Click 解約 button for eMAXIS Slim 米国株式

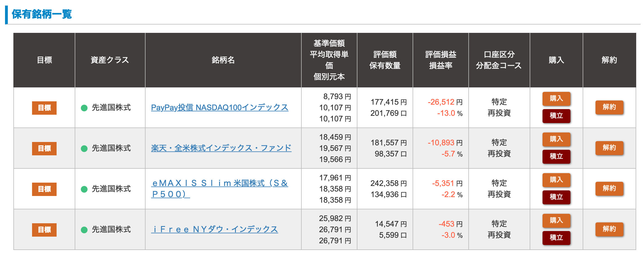pyautogui.click(x=609, y=188)
